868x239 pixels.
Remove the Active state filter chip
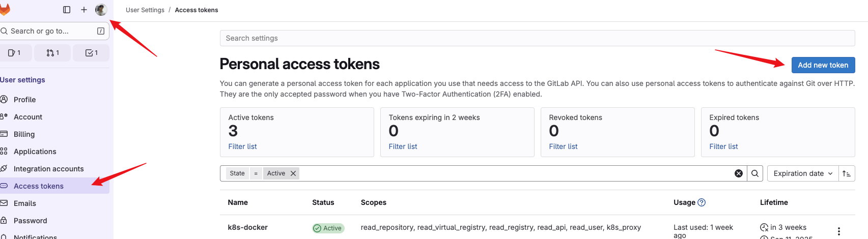[x=293, y=173]
